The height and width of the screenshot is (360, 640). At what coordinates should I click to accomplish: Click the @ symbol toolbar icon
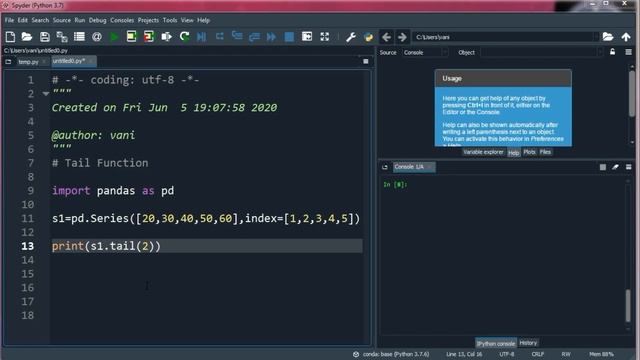click(97, 37)
